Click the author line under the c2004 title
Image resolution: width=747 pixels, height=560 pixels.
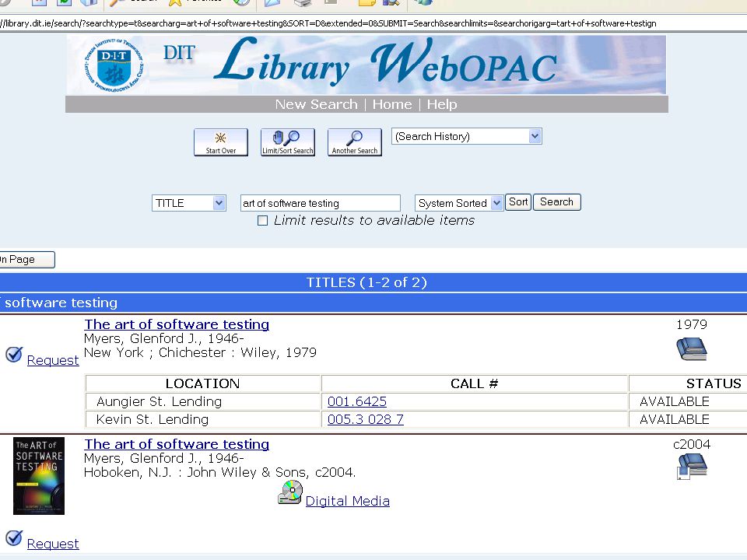(x=164, y=458)
